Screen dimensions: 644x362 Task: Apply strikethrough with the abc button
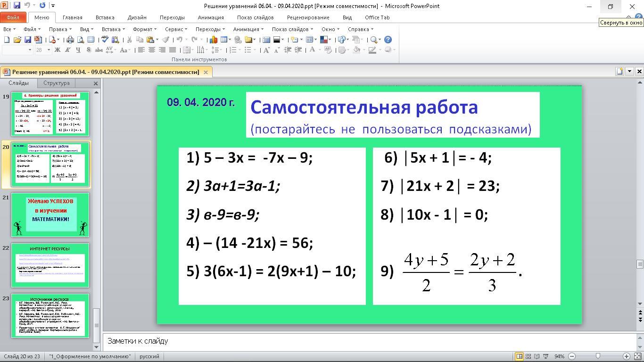(99, 50)
